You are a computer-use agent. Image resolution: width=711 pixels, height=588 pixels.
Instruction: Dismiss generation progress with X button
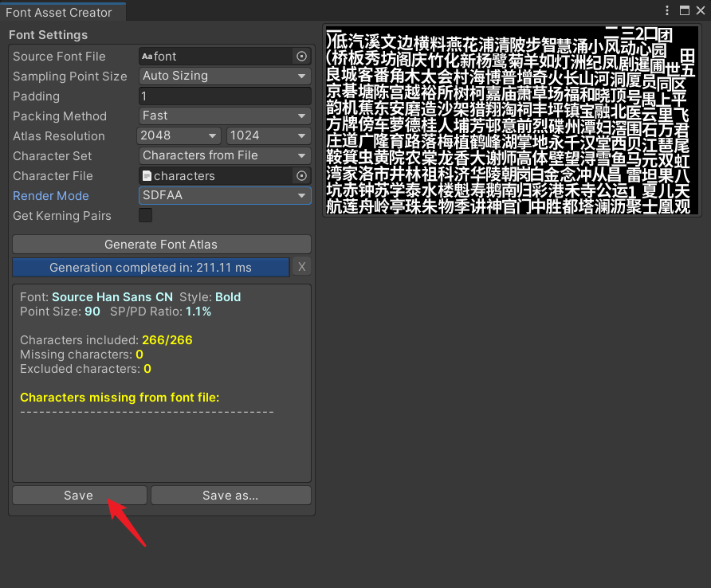[301, 267]
